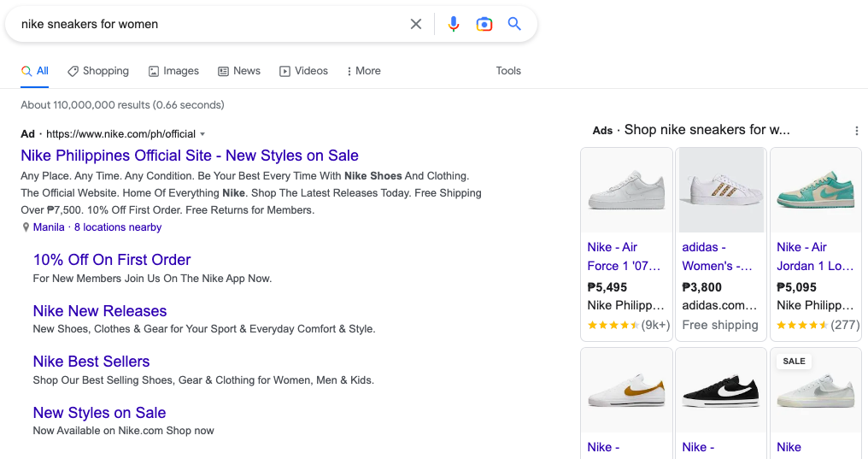Open Nike - Air Jordan 1 Low product link
Image resolution: width=868 pixels, height=459 pixels.
pos(815,256)
